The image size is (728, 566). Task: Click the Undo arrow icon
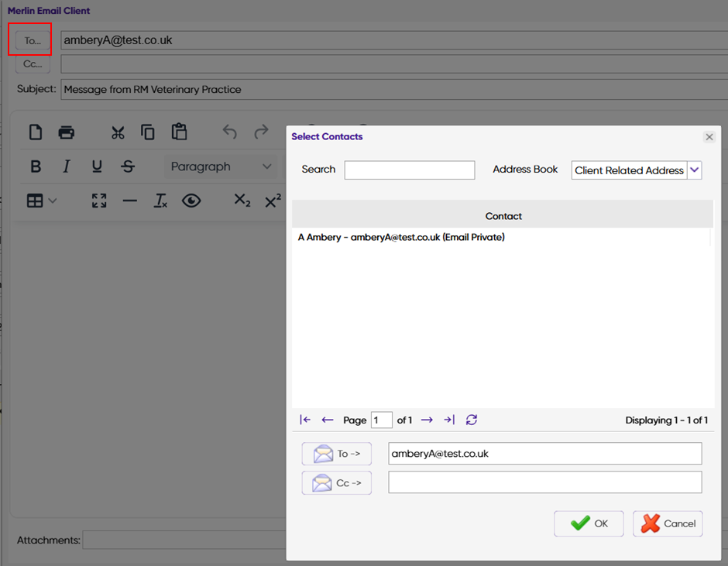(x=230, y=132)
